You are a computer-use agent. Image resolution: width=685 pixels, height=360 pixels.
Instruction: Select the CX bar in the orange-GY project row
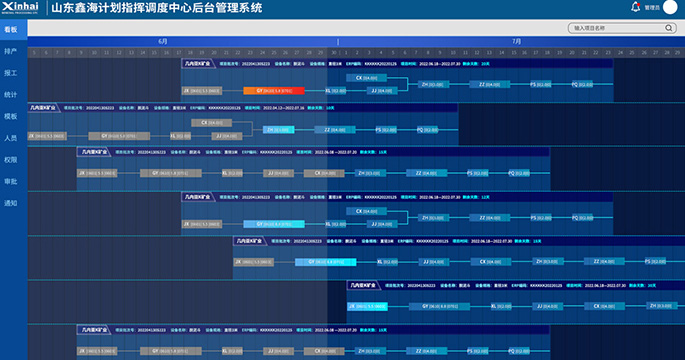coord(367,78)
